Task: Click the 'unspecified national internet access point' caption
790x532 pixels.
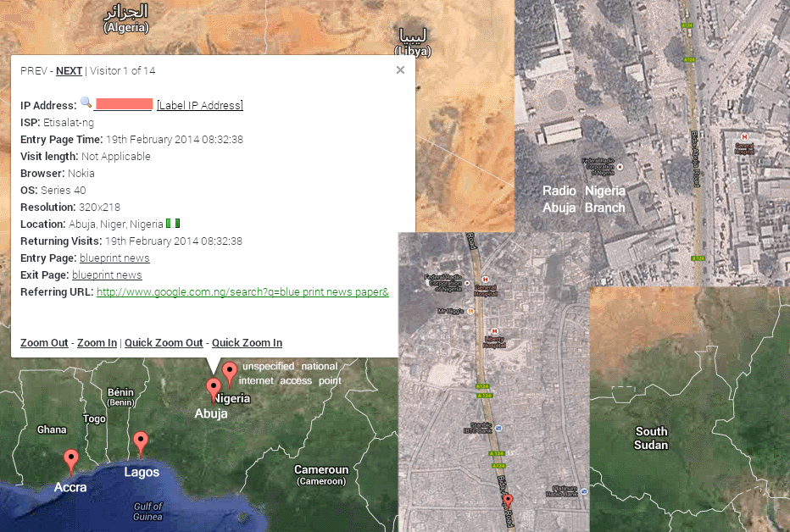Action: tap(290, 374)
